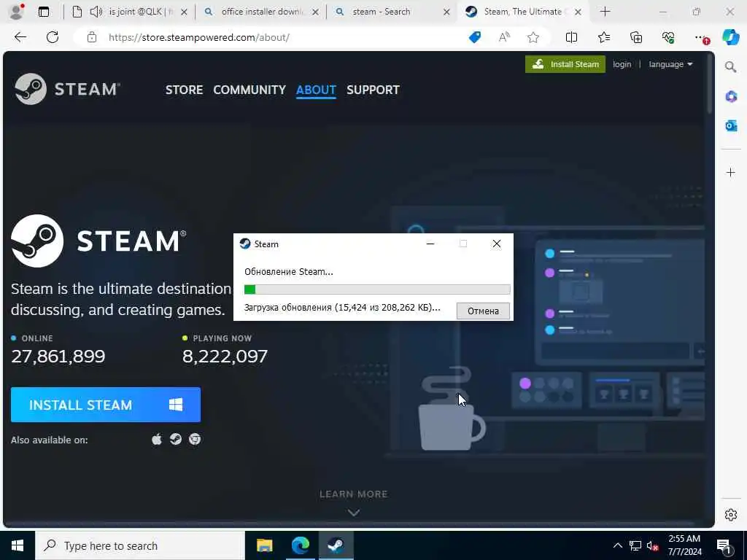Switch to the 'office installer' tab
The width and height of the screenshot is (747, 560).
pos(261,12)
